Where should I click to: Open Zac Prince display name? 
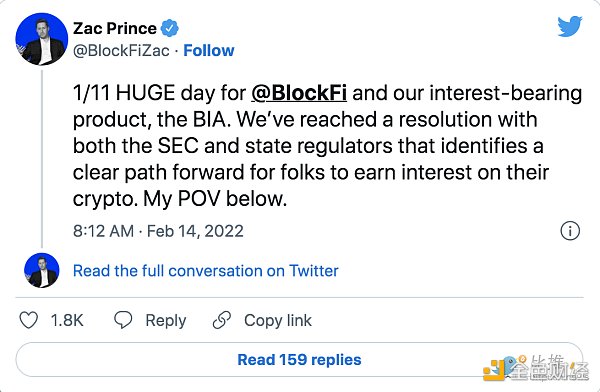(x=115, y=28)
